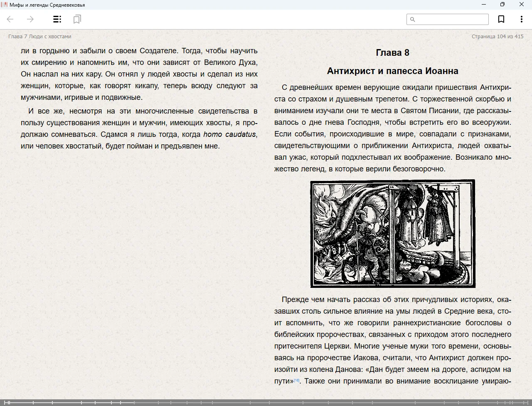Screen dimensions: 532x406
Task: Click the book app icon in title bar
Action: (x=5, y=5)
